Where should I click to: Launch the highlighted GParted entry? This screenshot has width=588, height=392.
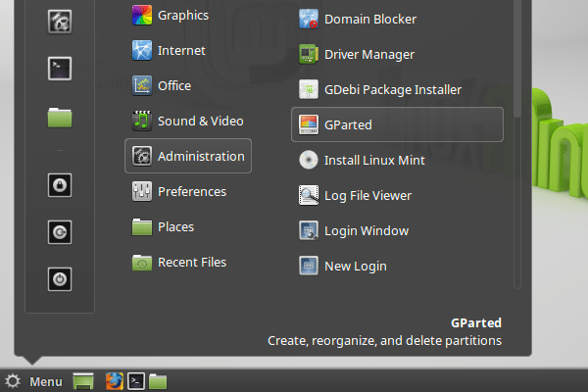397,124
